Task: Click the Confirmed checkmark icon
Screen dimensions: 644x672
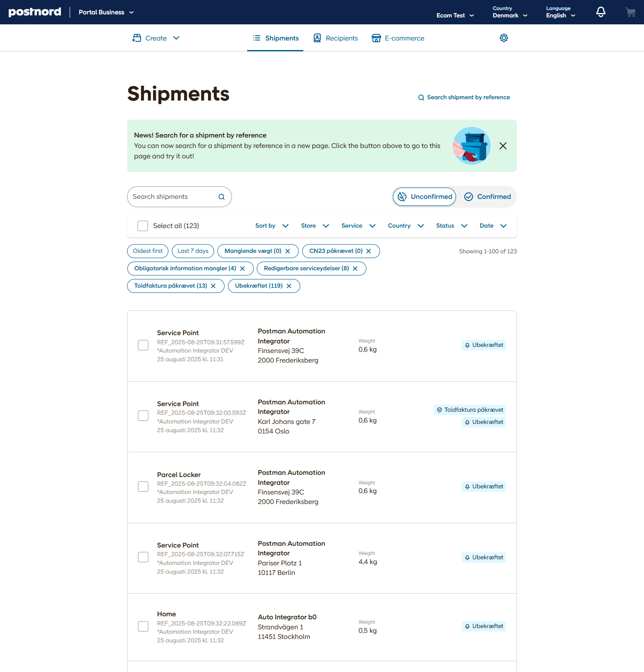Action: click(x=469, y=197)
